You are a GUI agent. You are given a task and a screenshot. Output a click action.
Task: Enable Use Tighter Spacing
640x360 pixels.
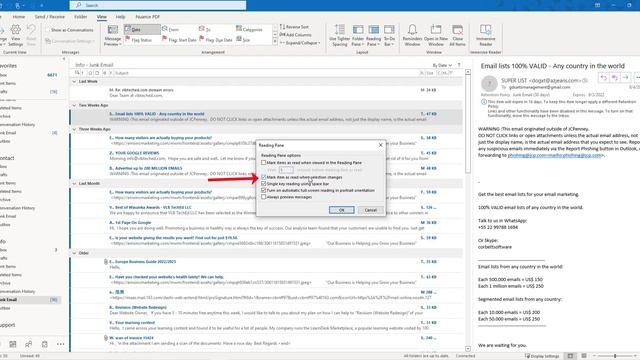point(340,35)
